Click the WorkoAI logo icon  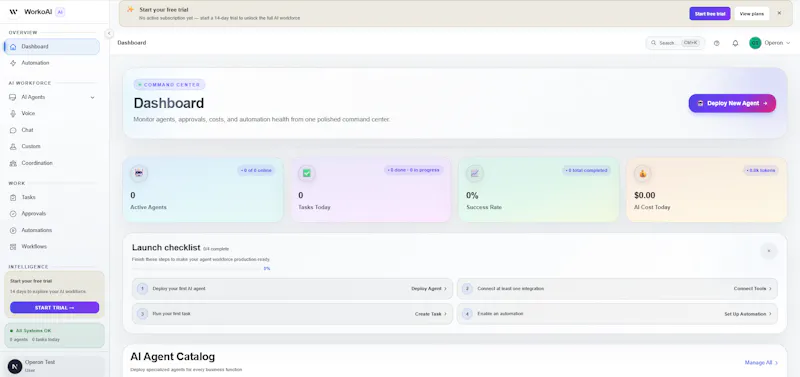tap(13, 11)
